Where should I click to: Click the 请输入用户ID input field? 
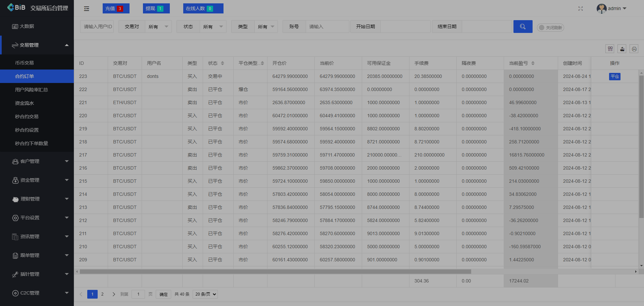[97, 27]
